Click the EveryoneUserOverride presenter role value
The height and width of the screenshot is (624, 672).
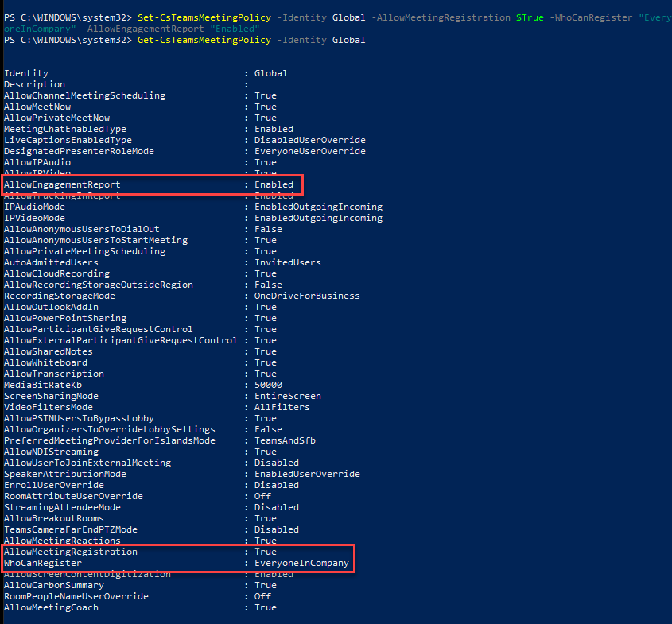click(x=310, y=151)
